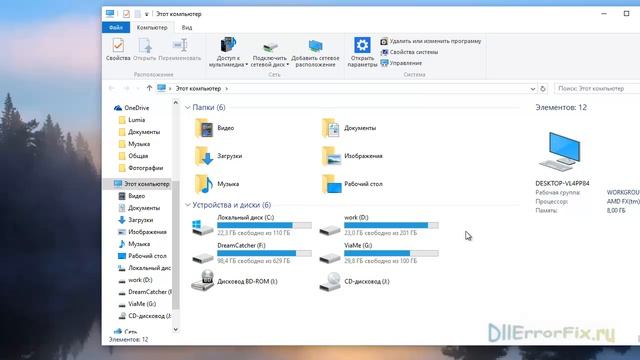This screenshot has height=360, width=640.
Task: Switch to the Вид tab
Action: [x=187, y=27]
